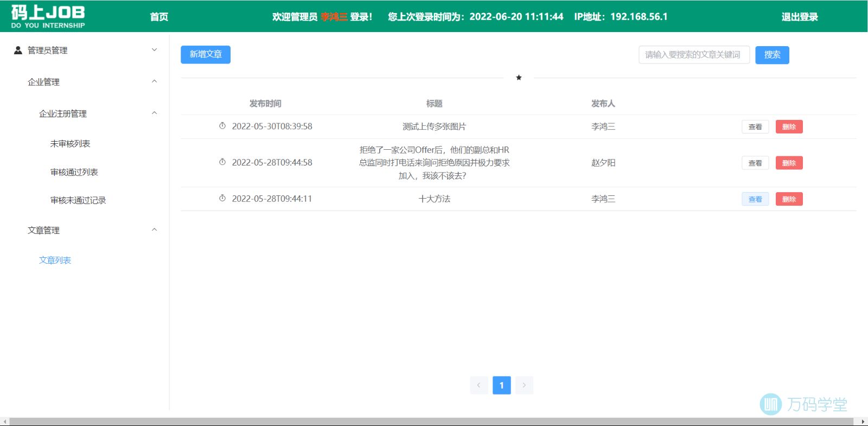Click the horizontal scrollbar right arrow
Screen dimensions: 868x426
[863, 422]
